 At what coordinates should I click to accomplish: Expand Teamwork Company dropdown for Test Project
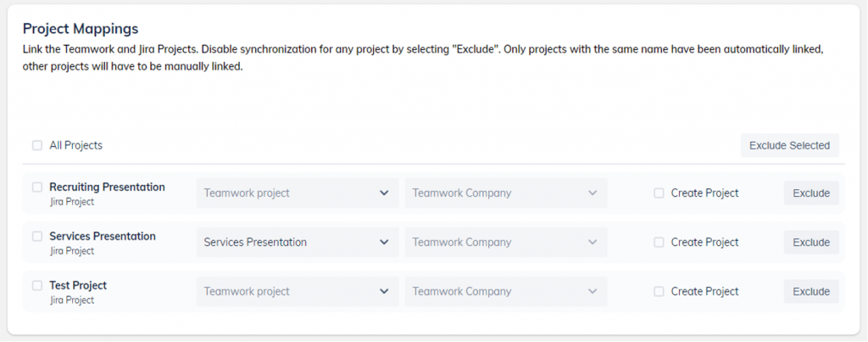[505, 292]
